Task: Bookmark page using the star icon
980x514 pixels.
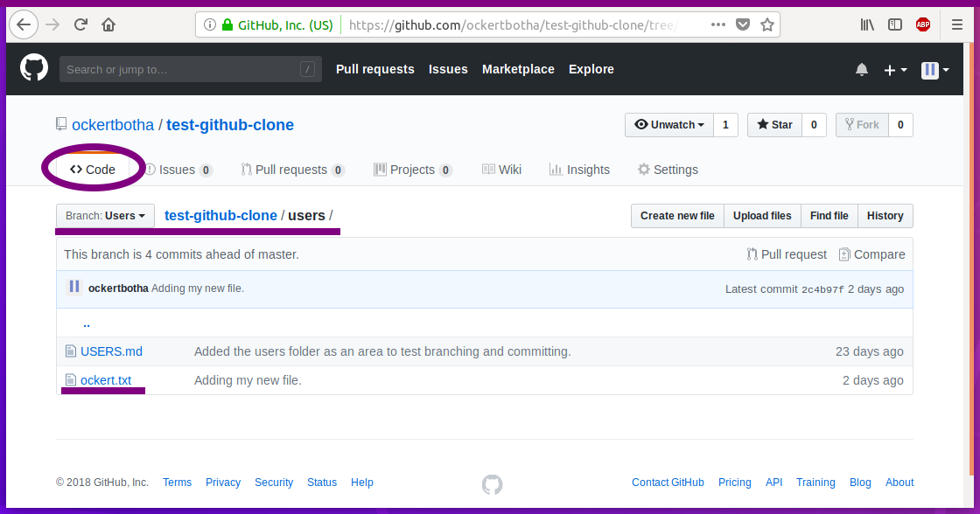Action: (x=767, y=24)
